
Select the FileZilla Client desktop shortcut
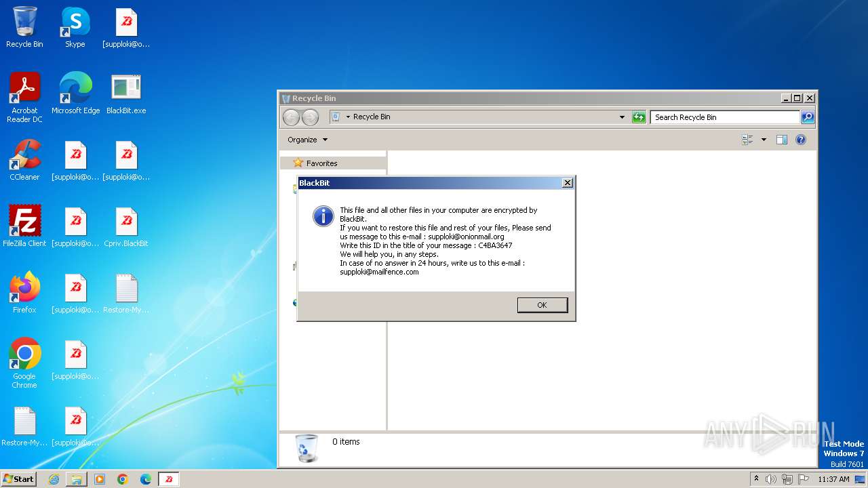24,227
